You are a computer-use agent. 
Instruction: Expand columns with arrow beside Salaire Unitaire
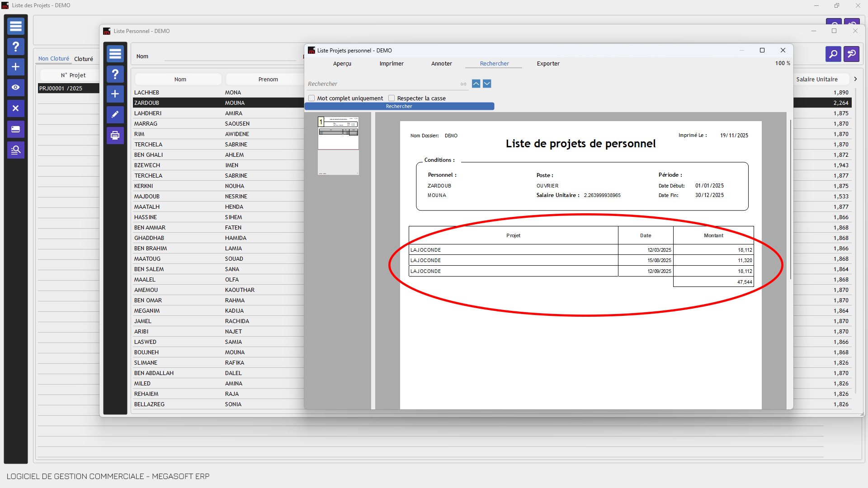click(x=855, y=79)
